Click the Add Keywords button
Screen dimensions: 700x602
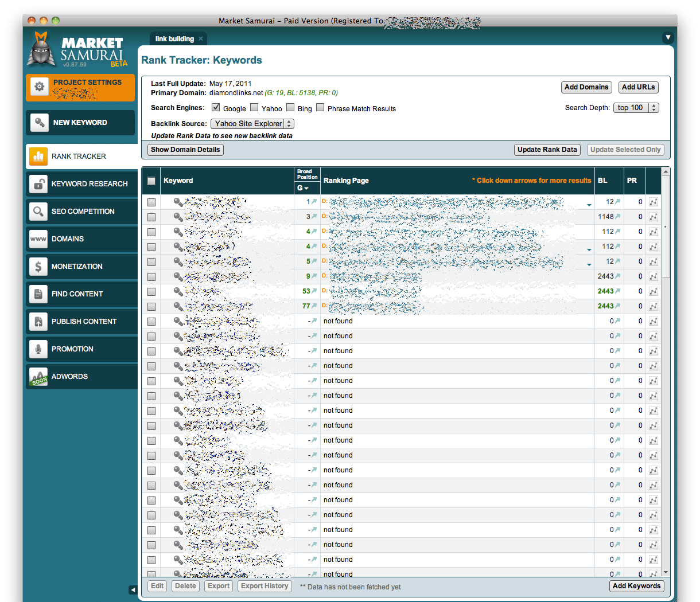pos(636,586)
